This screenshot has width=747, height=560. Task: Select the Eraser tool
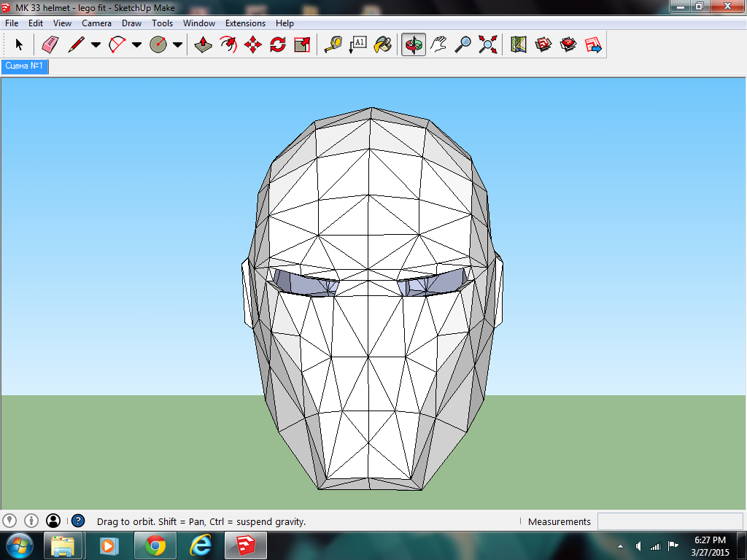tap(50, 45)
